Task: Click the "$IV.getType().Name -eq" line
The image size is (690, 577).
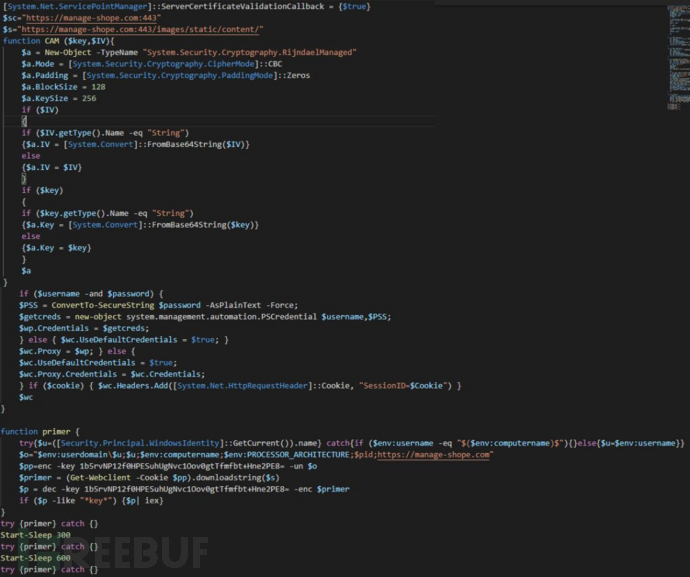Action: coord(105,133)
